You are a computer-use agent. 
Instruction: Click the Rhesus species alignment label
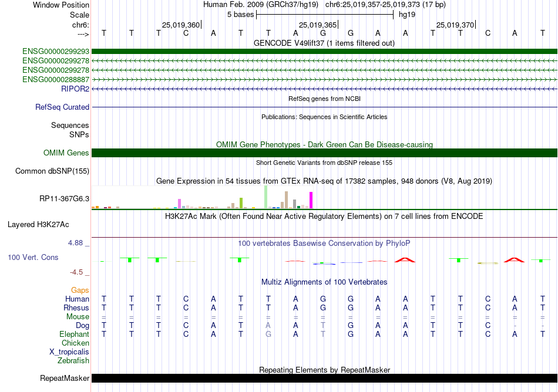coord(76,308)
